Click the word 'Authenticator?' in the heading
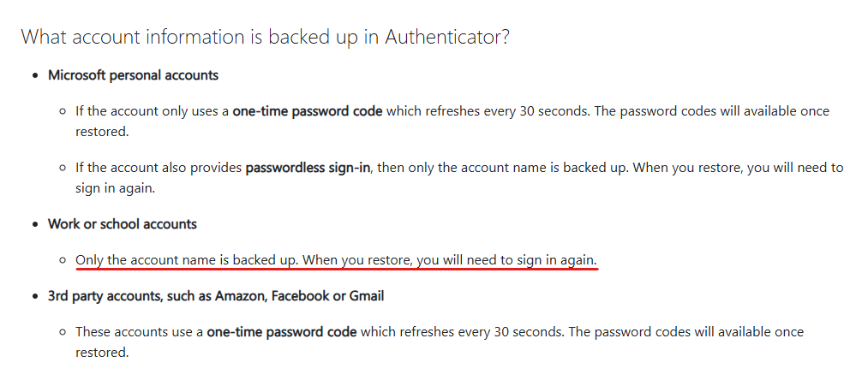 click(x=446, y=38)
